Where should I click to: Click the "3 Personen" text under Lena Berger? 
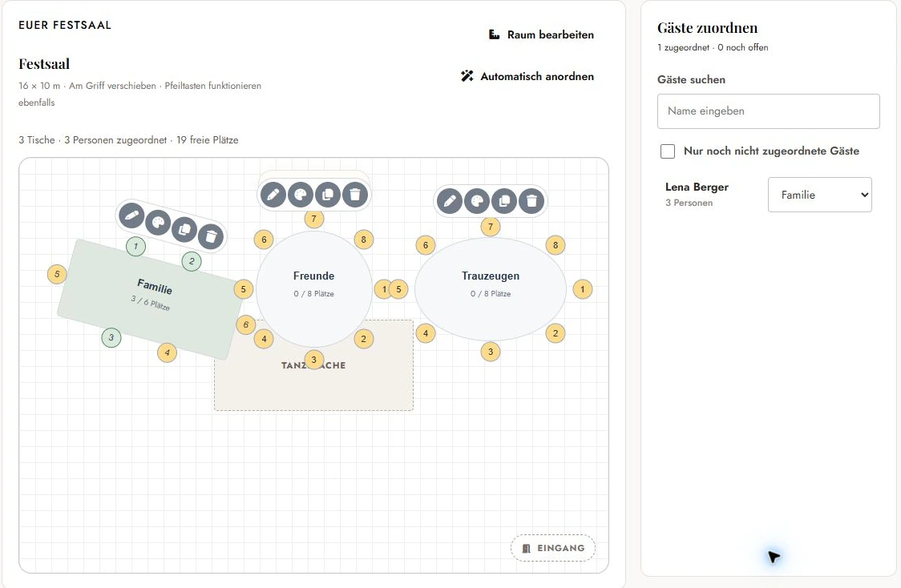689,203
